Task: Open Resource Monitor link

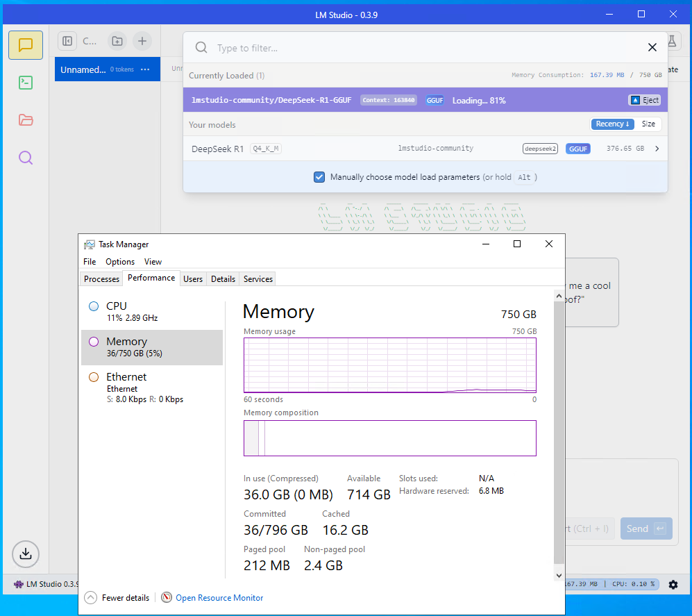Action: tap(219, 598)
